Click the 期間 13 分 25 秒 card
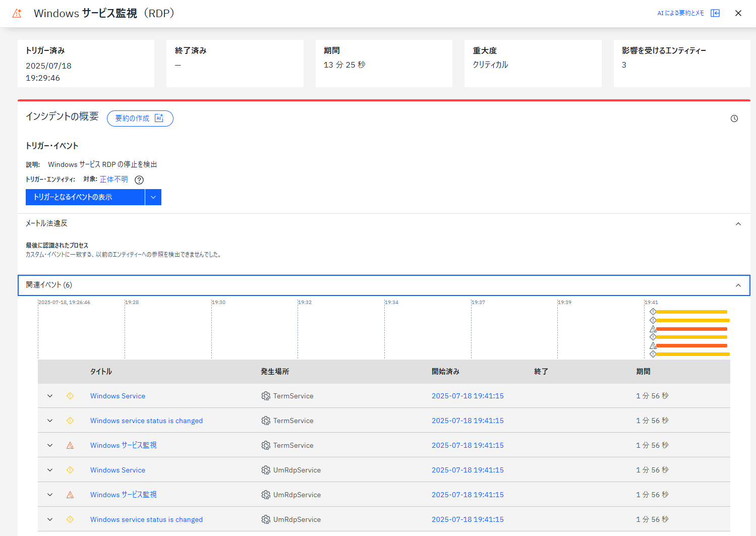Image resolution: width=756 pixels, height=536 pixels. [384, 64]
